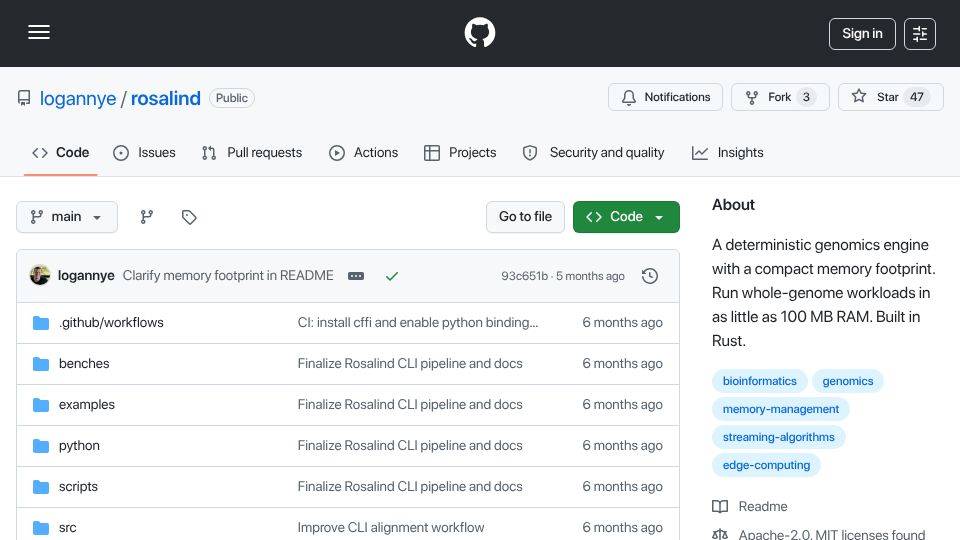The width and height of the screenshot is (960, 540).
Task: Open the Readme link in About
Action: (762, 506)
